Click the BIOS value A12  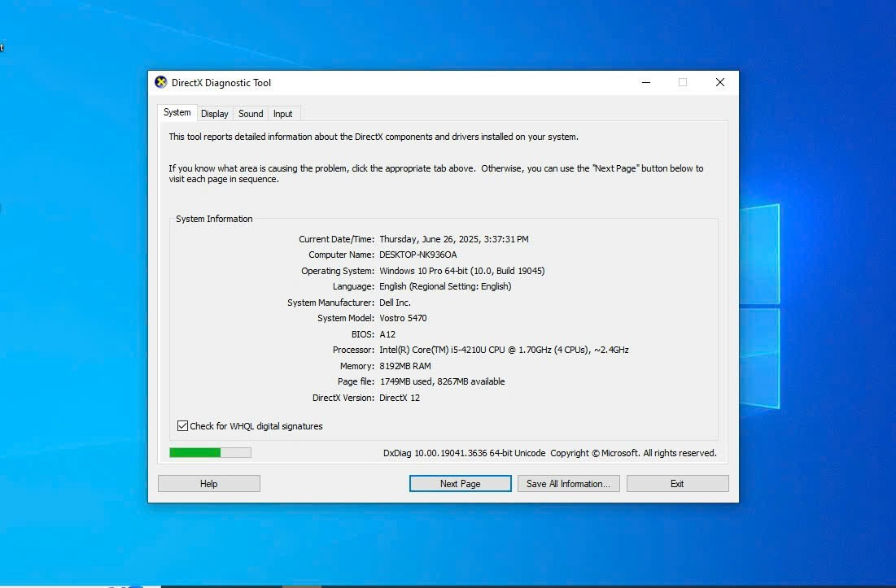[387, 334]
